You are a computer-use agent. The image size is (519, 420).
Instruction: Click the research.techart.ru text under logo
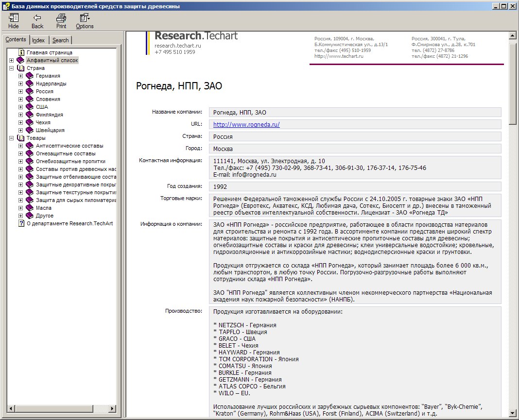(x=178, y=46)
